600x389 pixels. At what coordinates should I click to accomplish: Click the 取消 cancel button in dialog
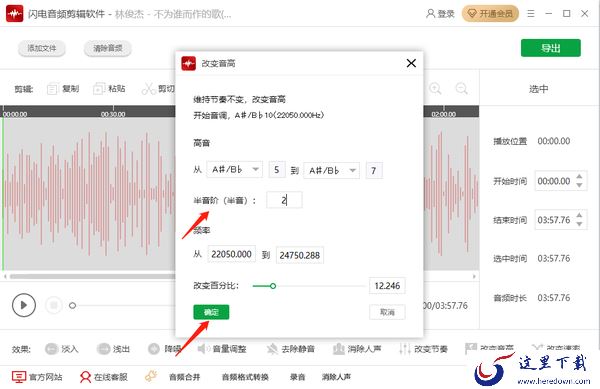coord(387,312)
